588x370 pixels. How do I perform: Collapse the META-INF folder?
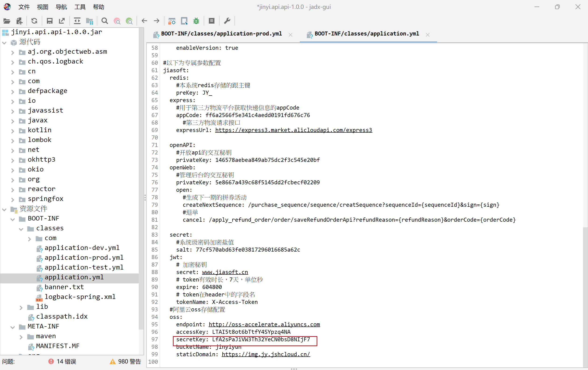13,327
